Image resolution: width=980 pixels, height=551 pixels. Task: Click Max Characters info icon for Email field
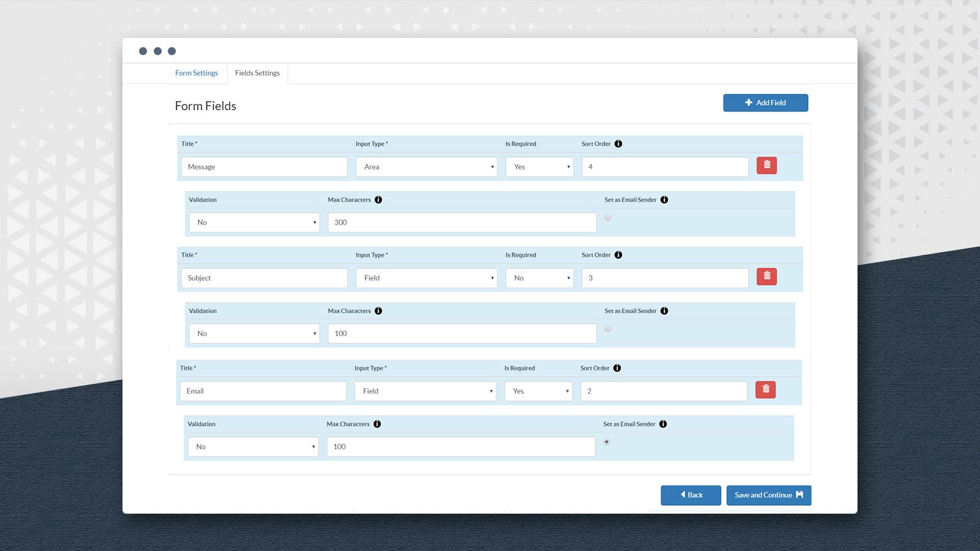point(377,424)
